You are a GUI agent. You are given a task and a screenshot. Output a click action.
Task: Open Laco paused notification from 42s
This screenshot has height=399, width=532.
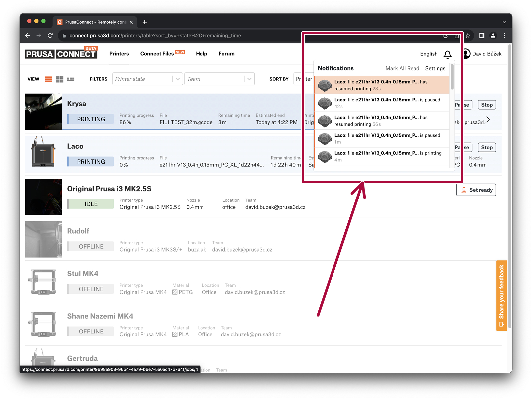coord(382,103)
